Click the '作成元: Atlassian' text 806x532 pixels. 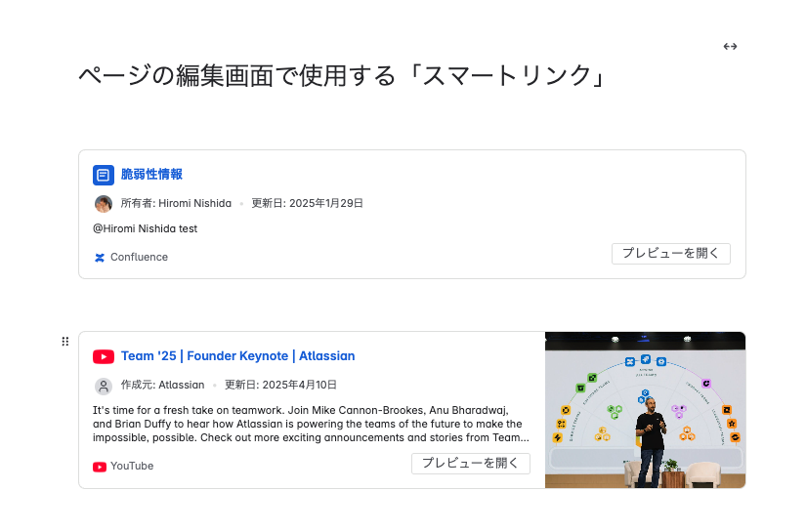(x=162, y=386)
